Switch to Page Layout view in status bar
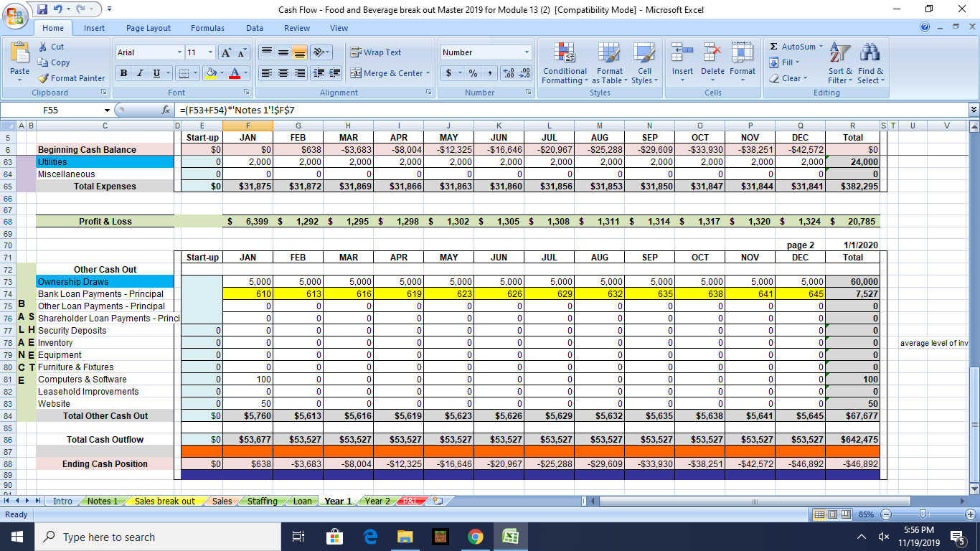Viewport: 980px width, 551px height. coord(831,514)
